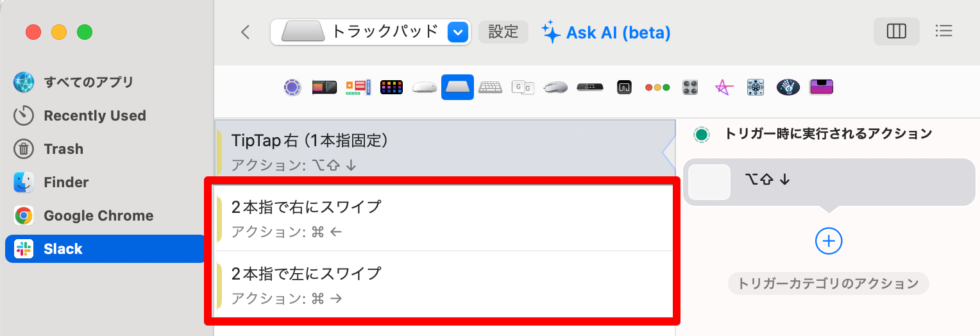Select Recently Used in the sidebar
Image resolution: width=980 pixels, height=336 pixels.
pyautogui.click(x=94, y=115)
